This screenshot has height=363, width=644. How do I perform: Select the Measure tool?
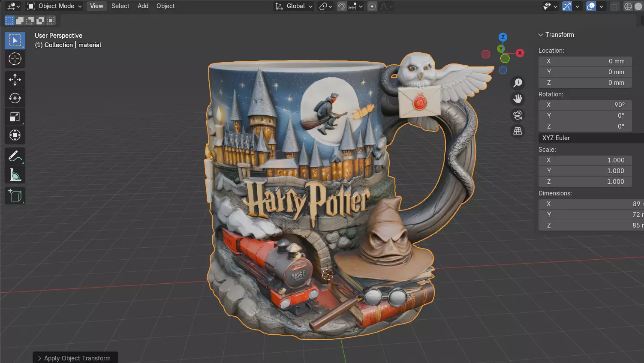tap(15, 175)
